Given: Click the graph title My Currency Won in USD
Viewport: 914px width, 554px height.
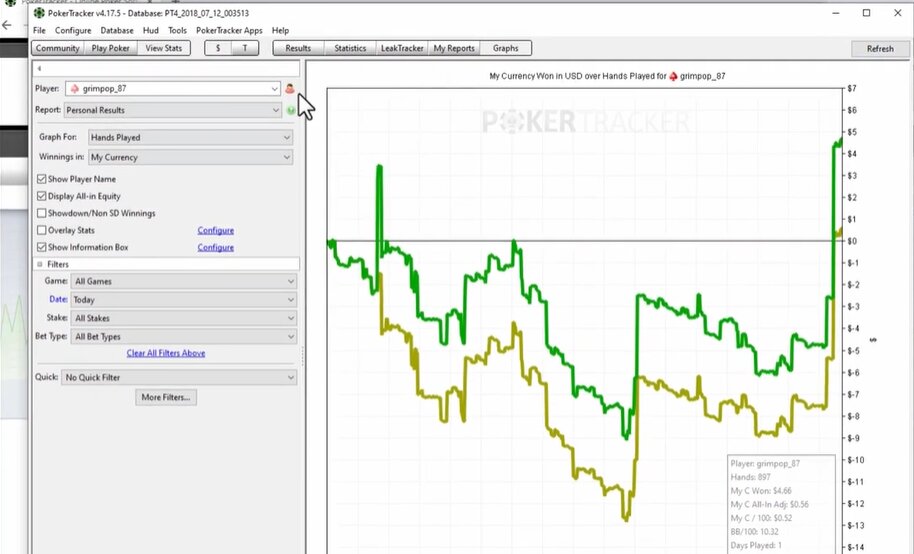Looking at the screenshot, I should point(607,76).
